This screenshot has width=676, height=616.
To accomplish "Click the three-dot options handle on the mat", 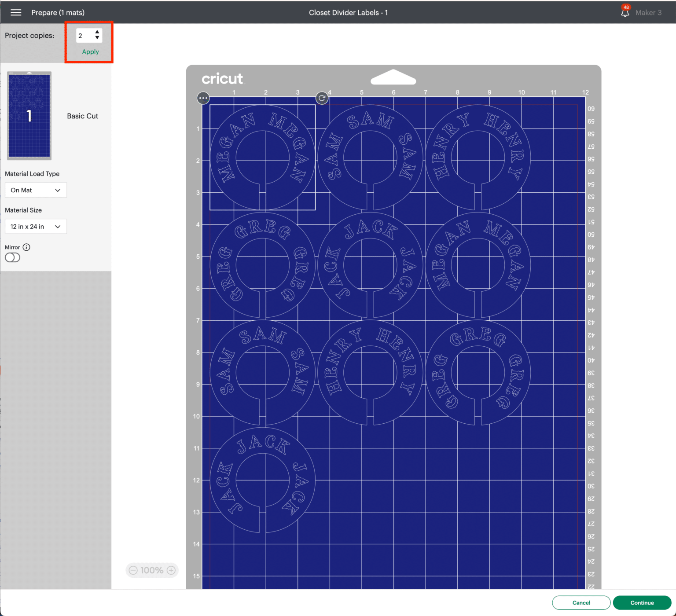I will [203, 98].
